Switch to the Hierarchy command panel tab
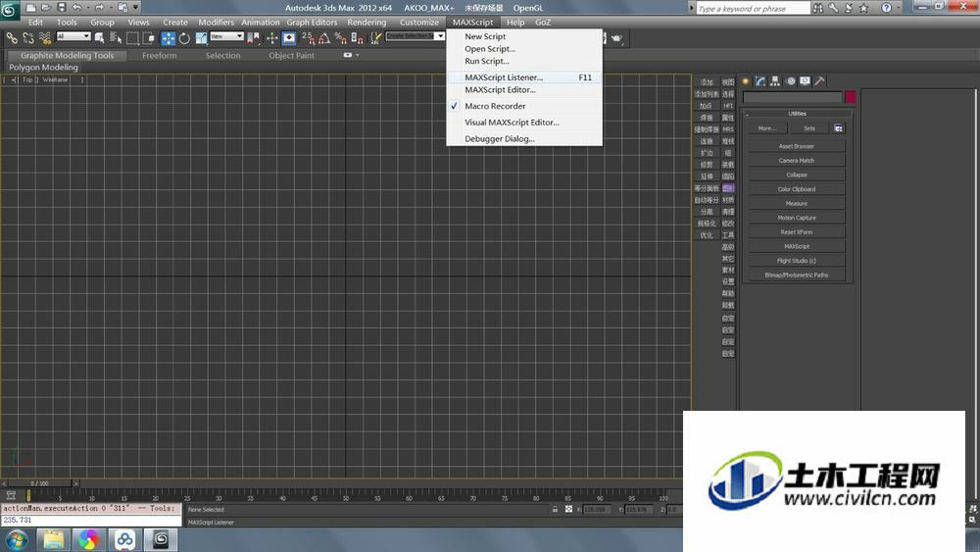The image size is (980, 552). [x=775, y=81]
